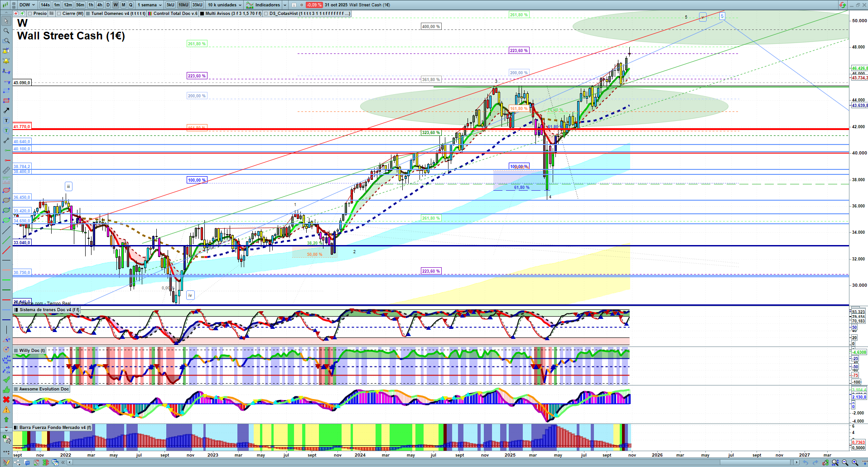Load 35kU history units
This screenshot has height=467, width=868.
(x=198, y=5)
